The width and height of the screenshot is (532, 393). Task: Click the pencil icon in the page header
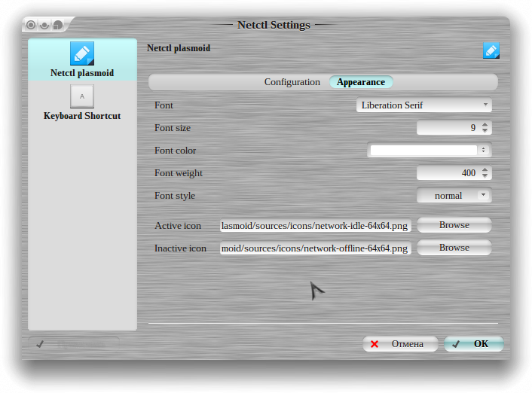click(491, 50)
